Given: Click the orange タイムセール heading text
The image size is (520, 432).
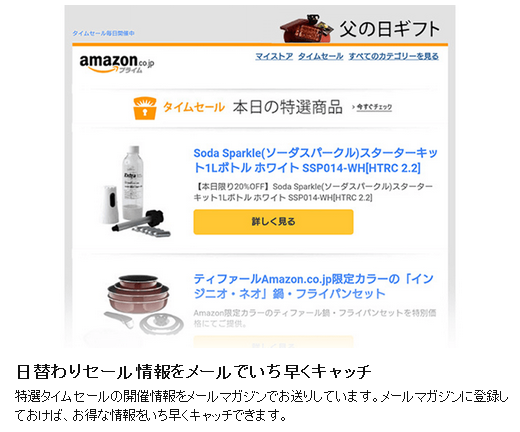Looking at the screenshot, I should click(194, 107).
